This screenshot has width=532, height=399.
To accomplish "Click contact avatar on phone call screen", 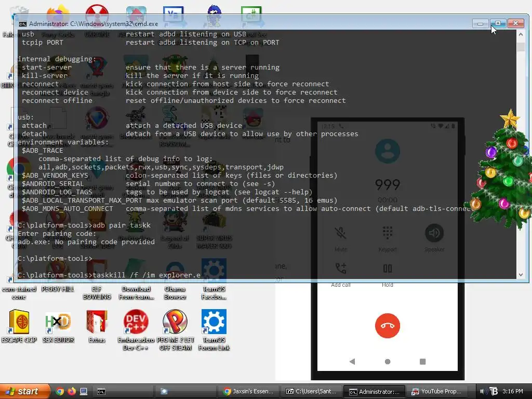I will pyautogui.click(x=387, y=151).
